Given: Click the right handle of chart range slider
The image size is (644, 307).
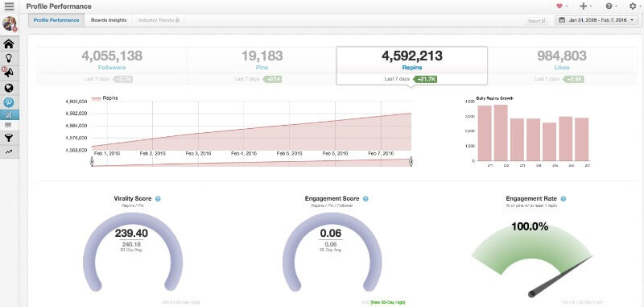Looking at the screenshot, I should pyautogui.click(x=411, y=162).
